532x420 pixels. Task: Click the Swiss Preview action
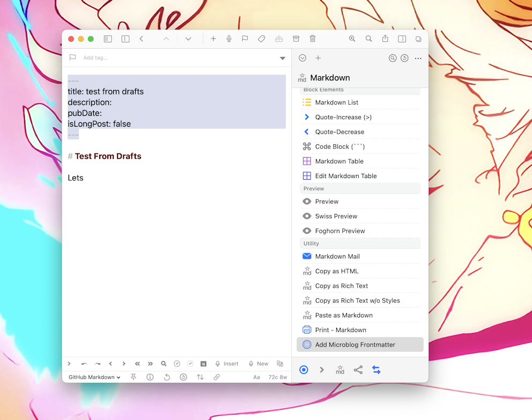click(x=360, y=216)
